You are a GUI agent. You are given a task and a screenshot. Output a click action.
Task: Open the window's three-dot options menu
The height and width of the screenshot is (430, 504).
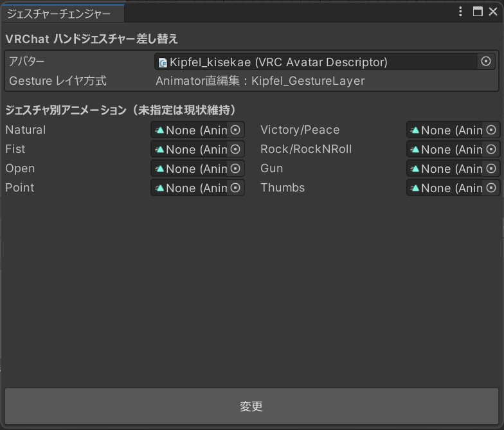[460, 12]
